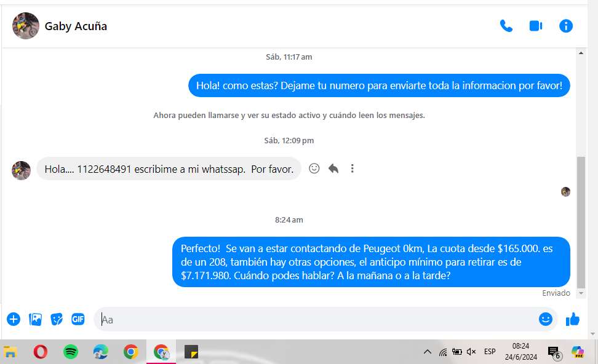The height and width of the screenshot is (364, 598).
Task: Click Gaby Acuña name in chat header
Action: point(76,26)
